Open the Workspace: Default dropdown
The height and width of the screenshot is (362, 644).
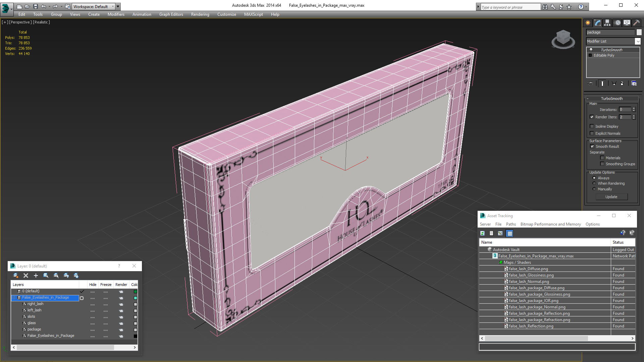click(93, 6)
